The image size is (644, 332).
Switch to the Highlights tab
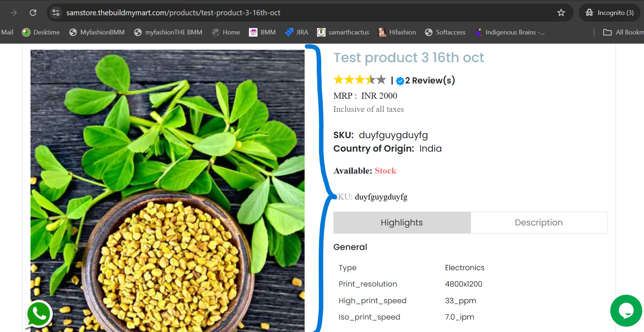(402, 223)
